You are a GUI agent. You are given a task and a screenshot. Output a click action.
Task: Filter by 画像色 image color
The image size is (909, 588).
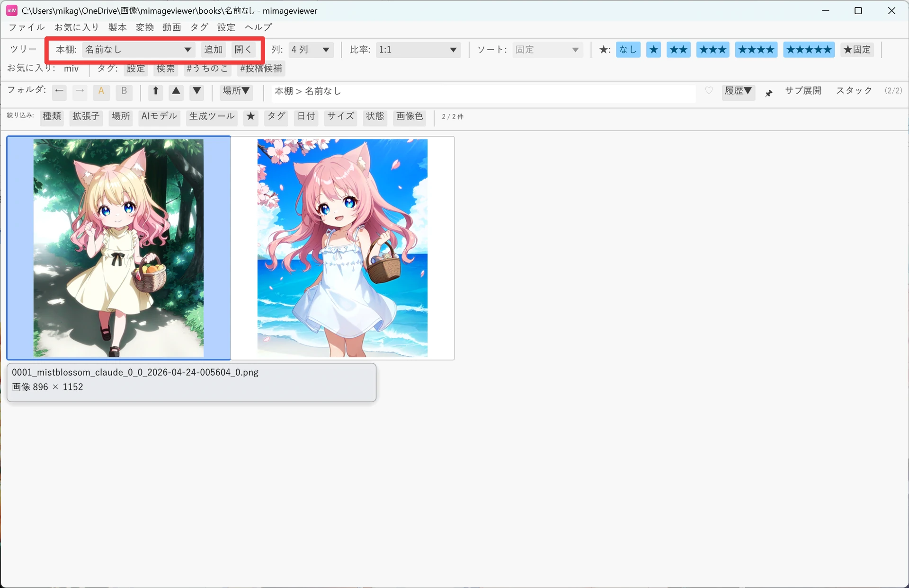[x=410, y=116]
